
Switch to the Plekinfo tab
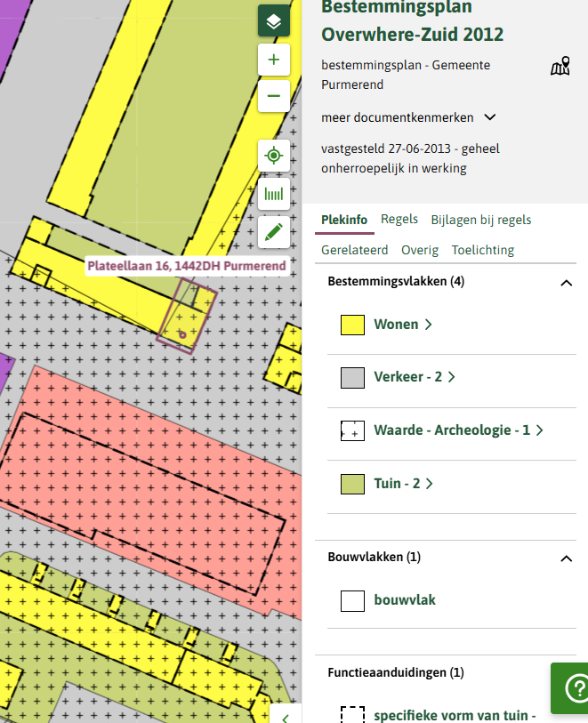(x=344, y=220)
